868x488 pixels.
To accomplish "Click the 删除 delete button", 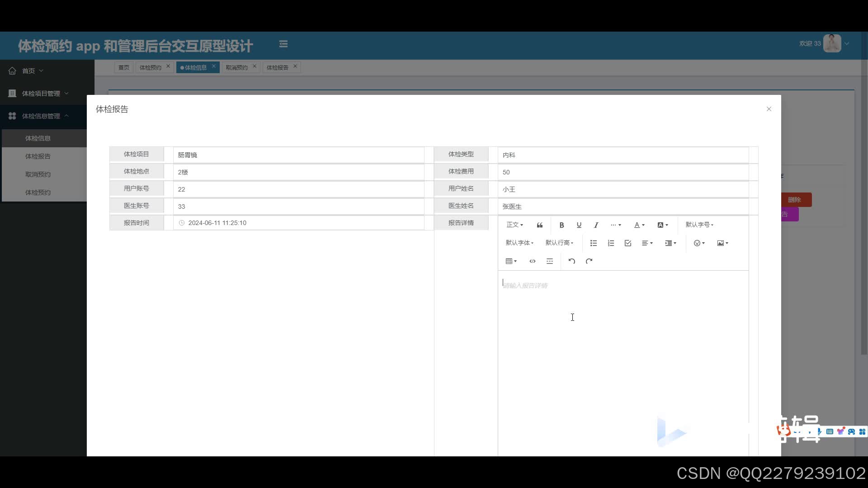I will 796,199.
